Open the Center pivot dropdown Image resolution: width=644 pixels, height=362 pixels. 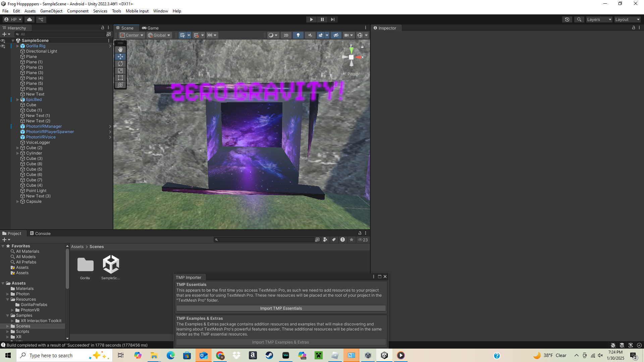[x=132, y=35]
